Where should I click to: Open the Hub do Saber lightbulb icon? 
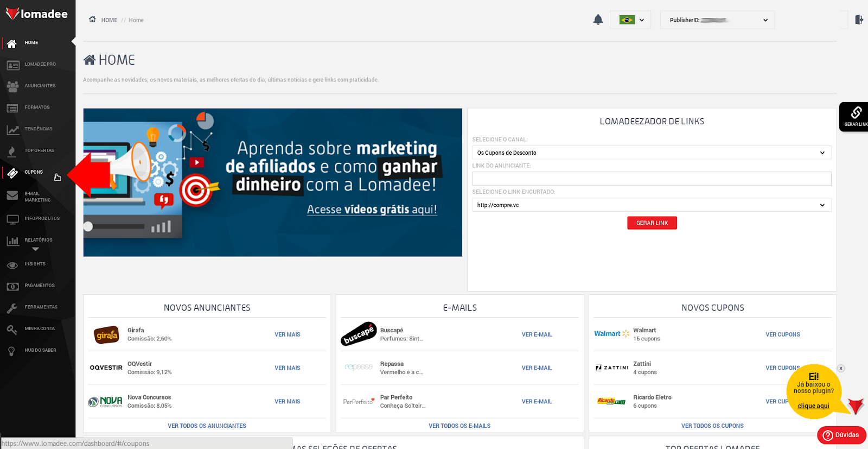click(x=11, y=351)
